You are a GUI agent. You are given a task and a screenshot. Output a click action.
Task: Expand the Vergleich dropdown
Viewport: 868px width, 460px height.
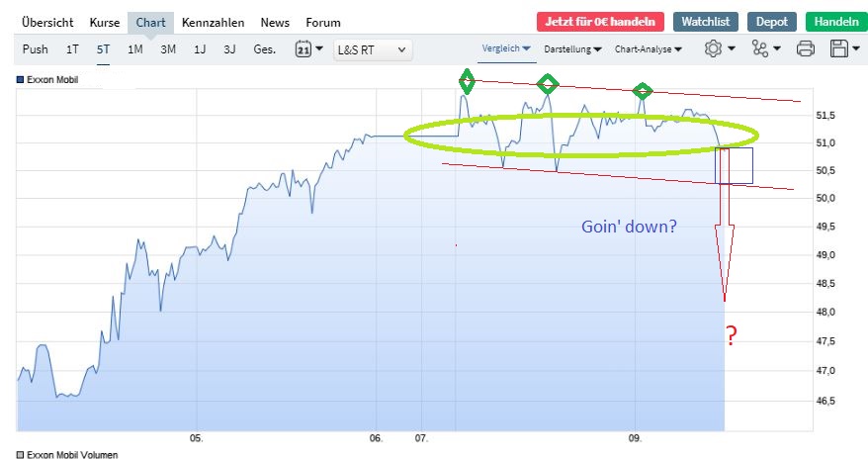click(x=506, y=47)
